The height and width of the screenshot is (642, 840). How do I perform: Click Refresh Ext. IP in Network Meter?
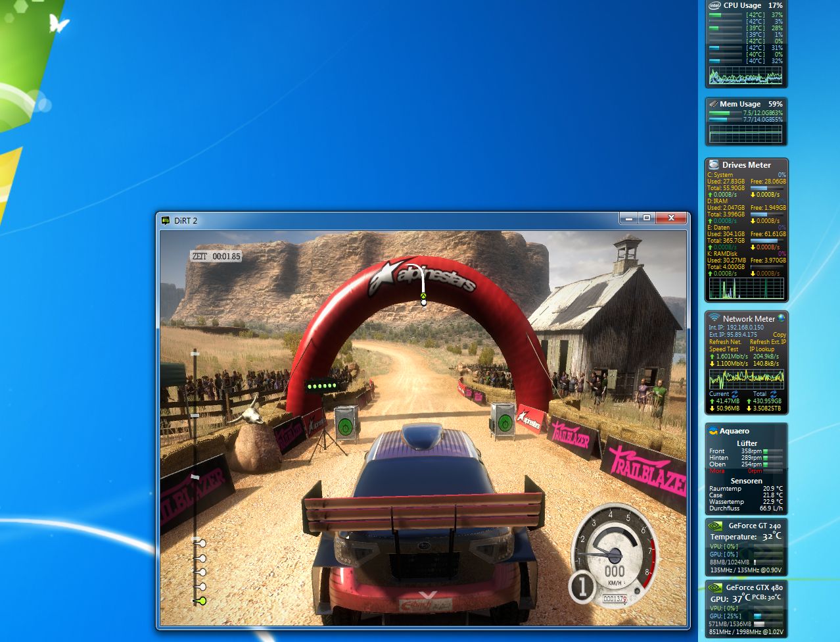click(x=768, y=342)
